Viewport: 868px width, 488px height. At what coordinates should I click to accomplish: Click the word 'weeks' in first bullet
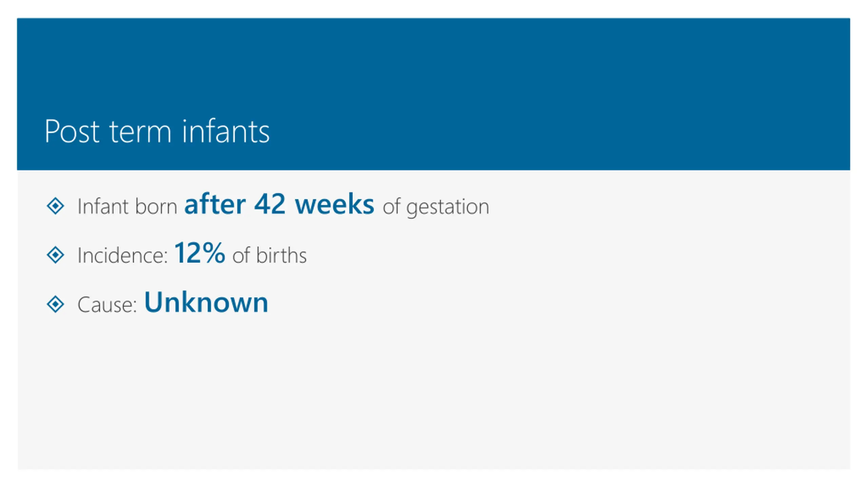tap(335, 204)
